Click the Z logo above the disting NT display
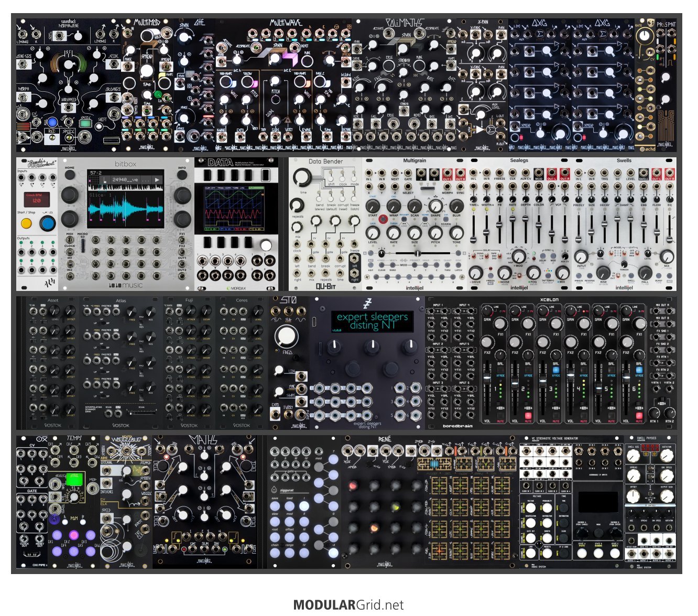Viewport: 698px width, 616px height. pos(367,304)
